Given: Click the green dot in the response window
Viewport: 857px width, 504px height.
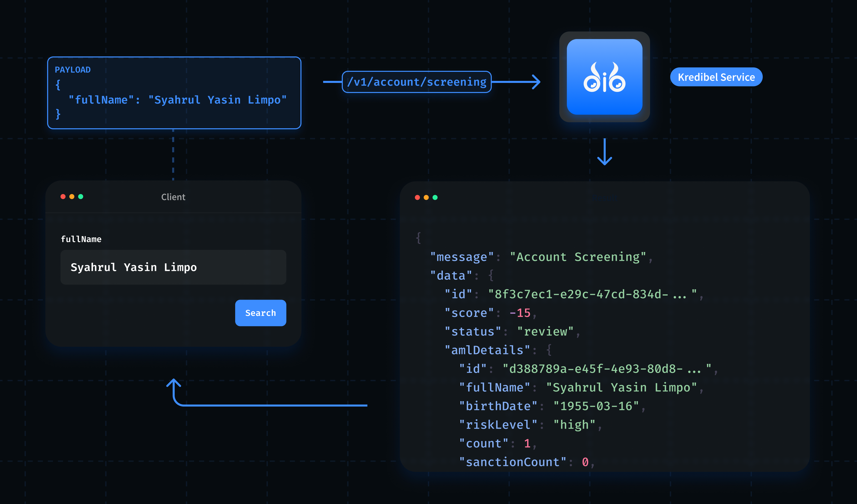Looking at the screenshot, I should point(435,198).
